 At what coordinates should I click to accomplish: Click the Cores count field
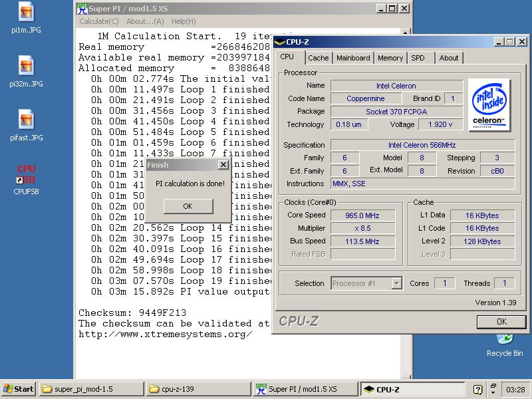444,283
